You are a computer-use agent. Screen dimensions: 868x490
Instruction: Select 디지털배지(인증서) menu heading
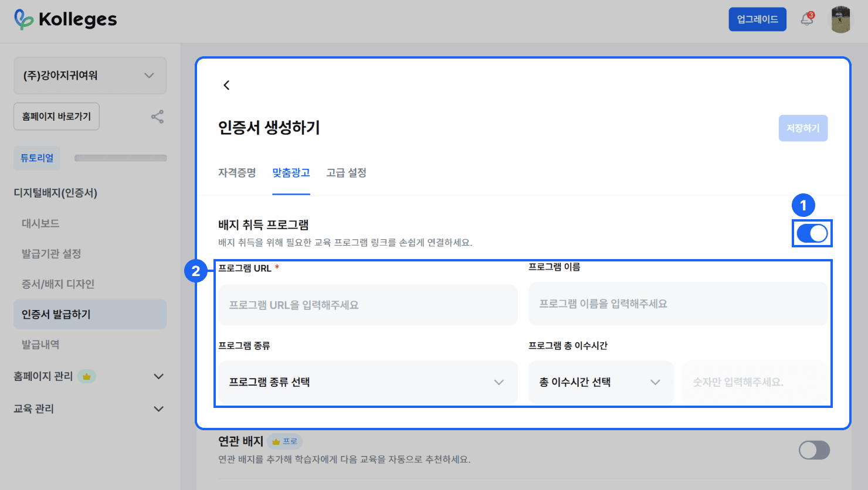pyautogui.click(x=56, y=193)
